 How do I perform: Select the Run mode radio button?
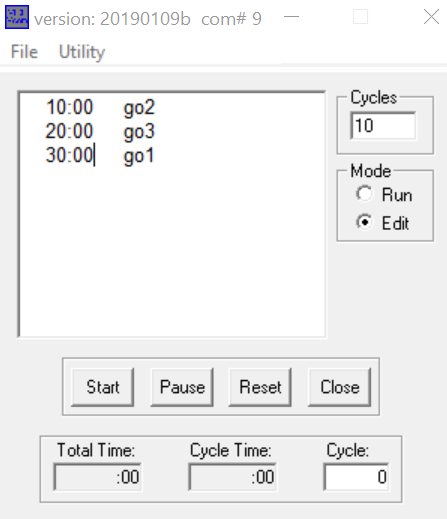[x=365, y=194]
